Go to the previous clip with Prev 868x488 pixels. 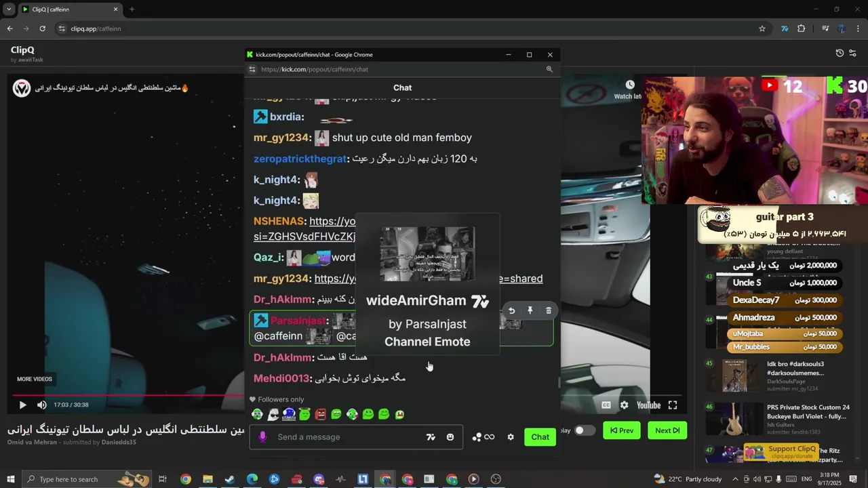point(621,430)
